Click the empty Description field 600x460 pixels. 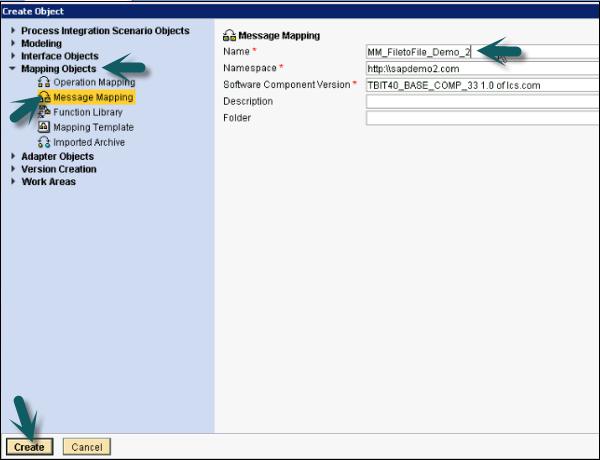480,101
